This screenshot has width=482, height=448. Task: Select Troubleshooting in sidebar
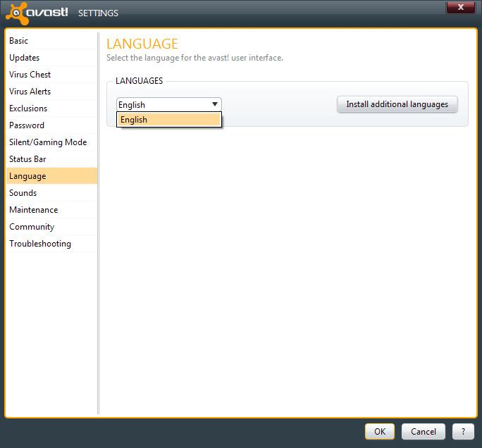[40, 244]
